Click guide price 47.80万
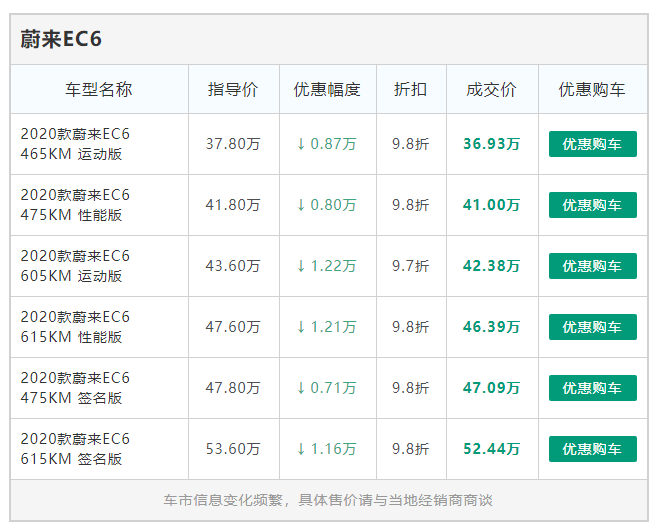The height and width of the screenshot is (532, 660). [233, 388]
